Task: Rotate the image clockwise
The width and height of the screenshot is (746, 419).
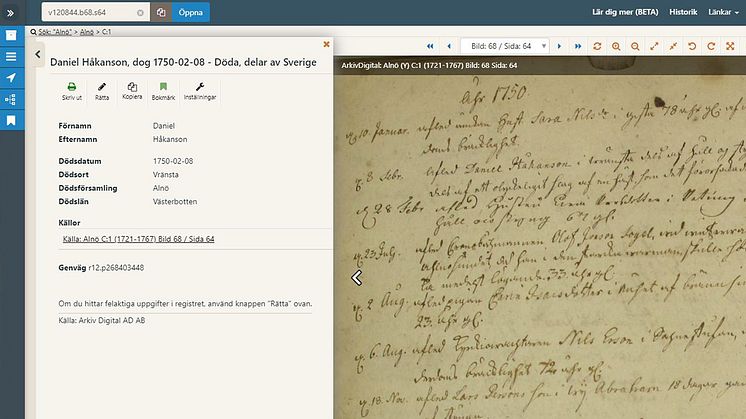Action: (x=711, y=46)
